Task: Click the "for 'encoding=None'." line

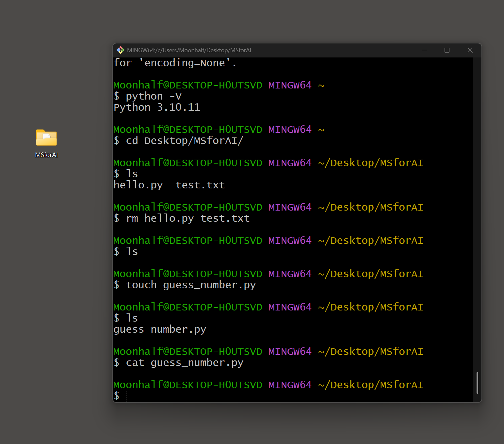Action: click(175, 63)
